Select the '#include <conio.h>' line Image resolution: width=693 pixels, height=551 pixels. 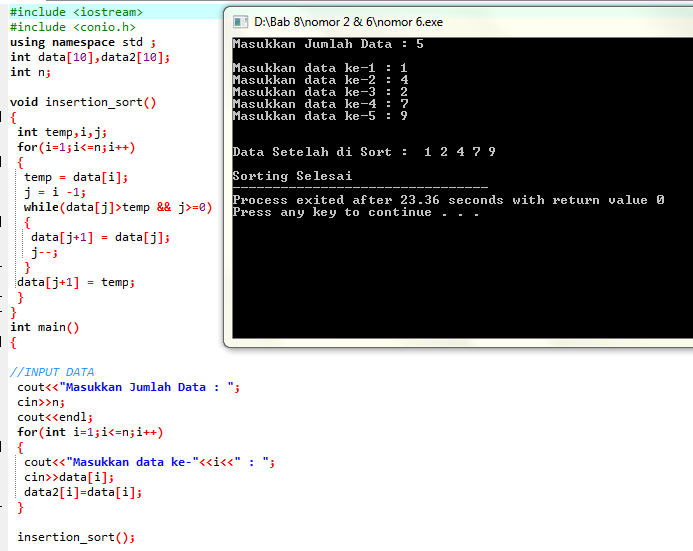72,27
